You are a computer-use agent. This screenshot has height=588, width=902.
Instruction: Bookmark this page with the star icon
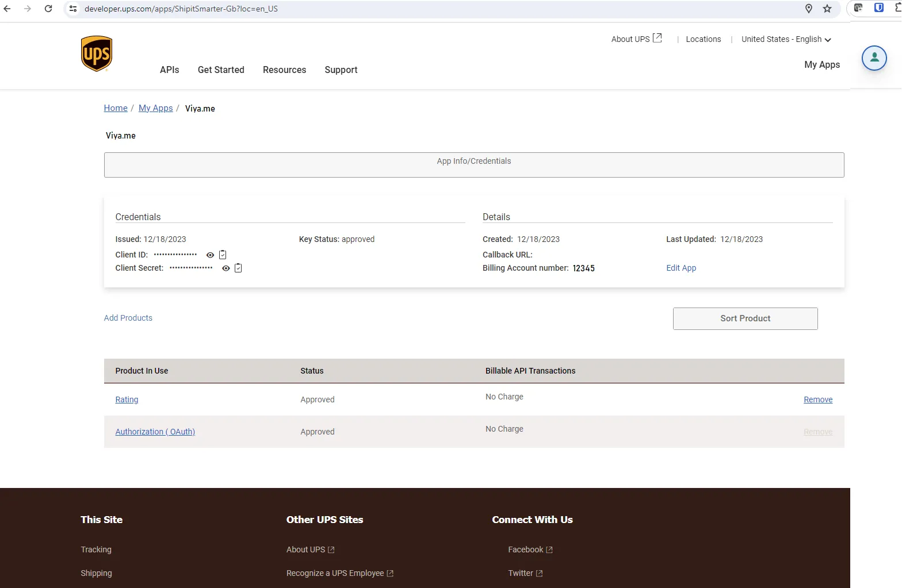point(827,9)
